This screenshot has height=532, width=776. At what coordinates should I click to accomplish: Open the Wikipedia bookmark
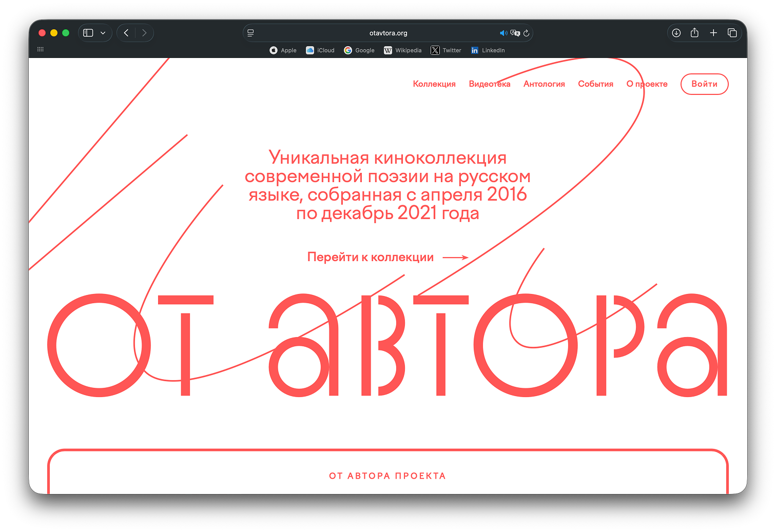403,50
